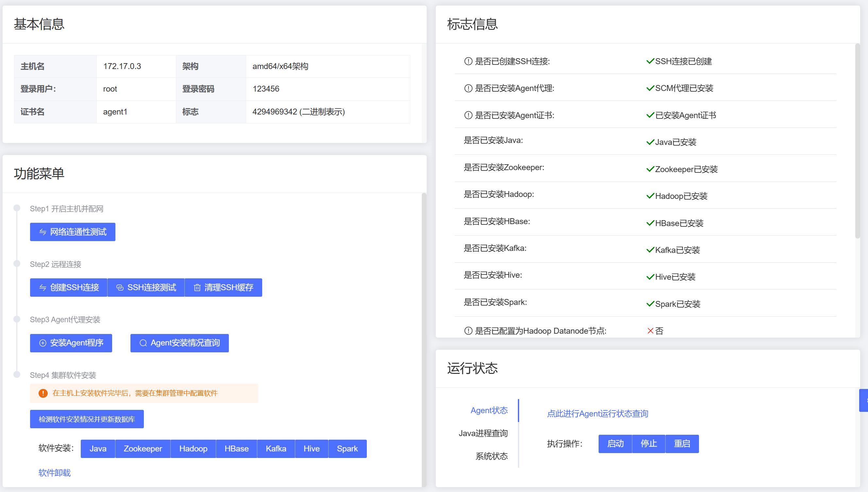The image size is (868, 492).
Task: Click the info icon beside Agent证书 label
Action: point(468,115)
